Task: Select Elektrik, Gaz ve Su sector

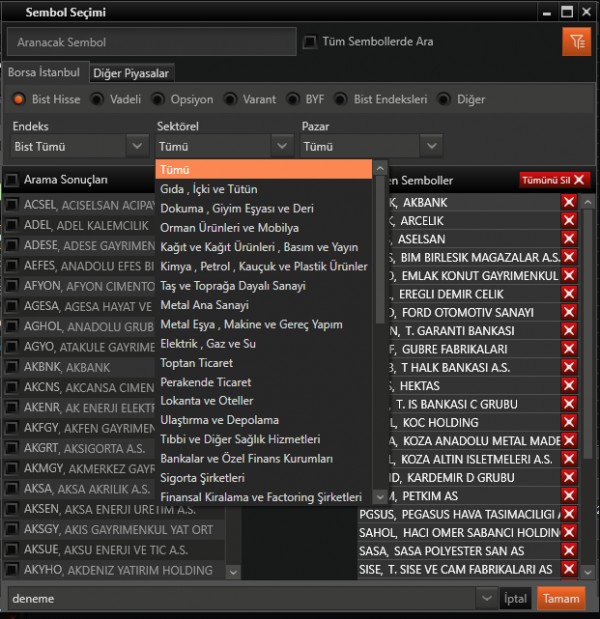Action: point(264,343)
